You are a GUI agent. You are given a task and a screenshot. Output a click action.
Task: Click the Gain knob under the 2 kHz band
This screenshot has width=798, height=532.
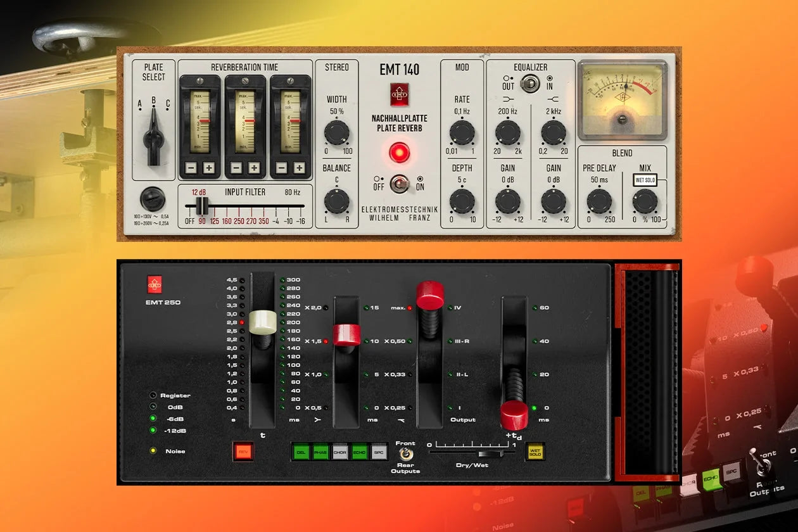pos(554,201)
